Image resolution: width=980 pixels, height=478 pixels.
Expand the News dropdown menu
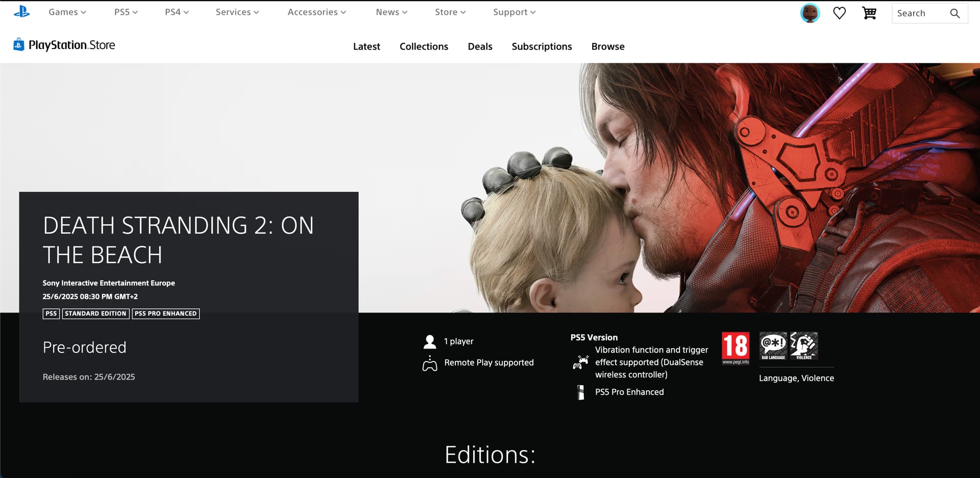point(391,12)
